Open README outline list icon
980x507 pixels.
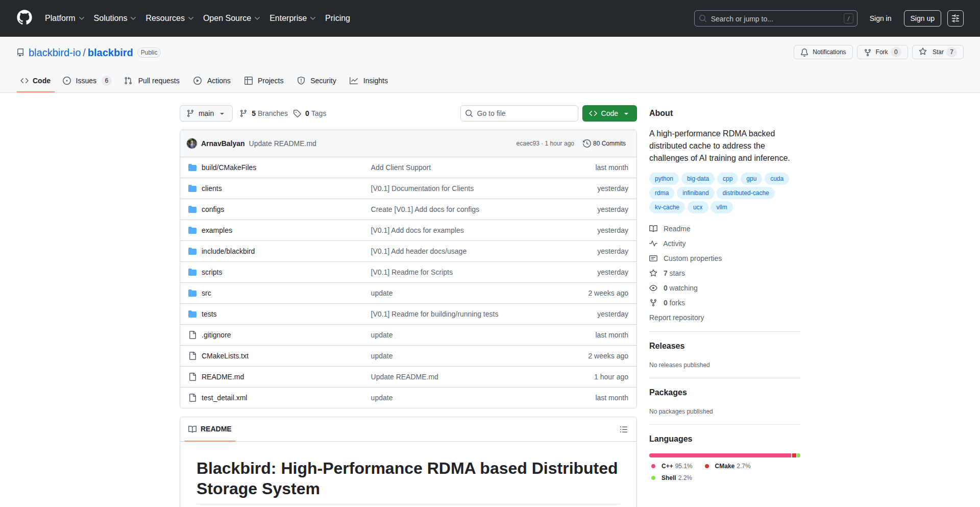click(x=623, y=429)
